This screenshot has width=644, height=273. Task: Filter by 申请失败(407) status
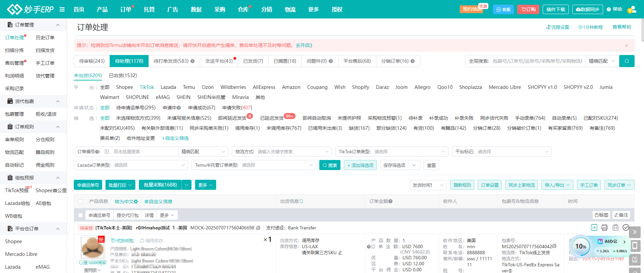[x=237, y=108]
